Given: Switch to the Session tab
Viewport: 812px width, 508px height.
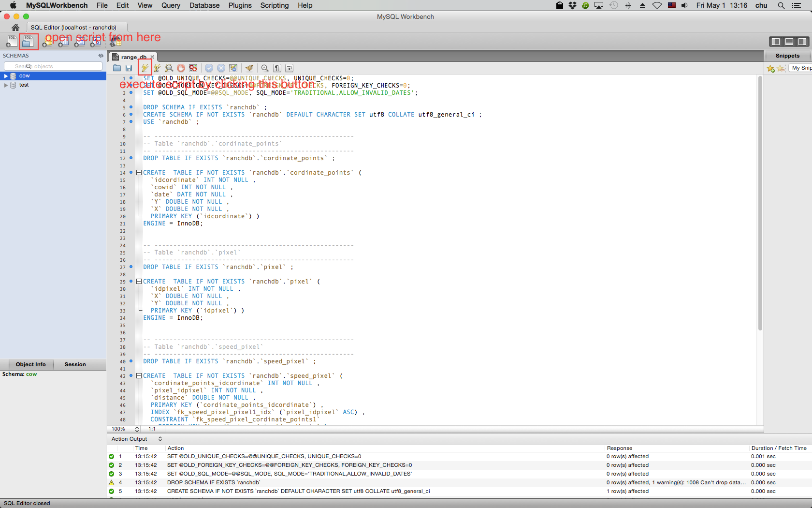Looking at the screenshot, I should [75, 364].
